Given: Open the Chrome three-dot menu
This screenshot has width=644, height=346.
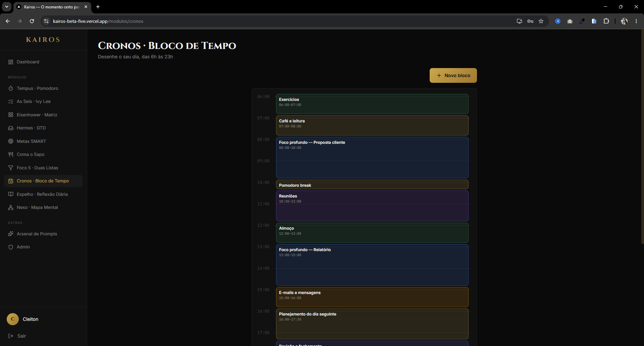Looking at the screenshot, I should click(x=636, y=21).
